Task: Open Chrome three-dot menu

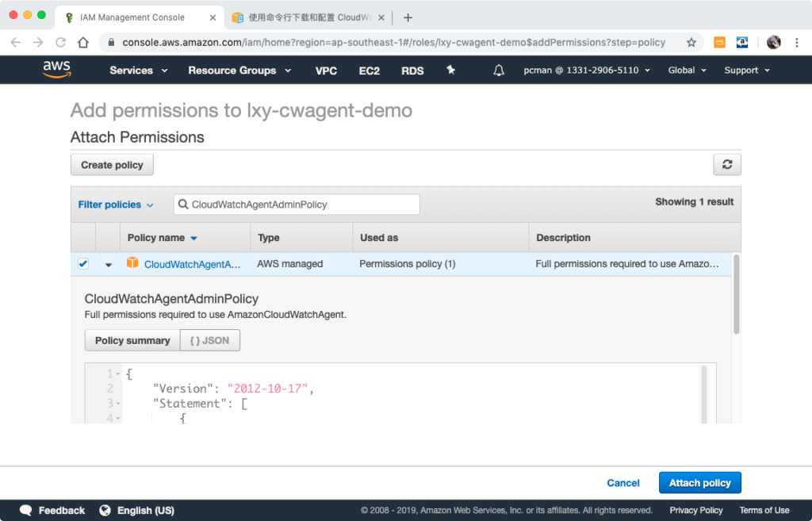Action: click(796, 43)
